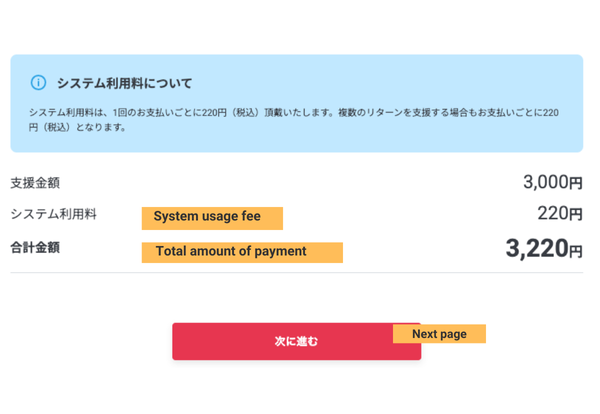Click the Total amount of payment annotation
600x414 pixels.
click(241, 252)
